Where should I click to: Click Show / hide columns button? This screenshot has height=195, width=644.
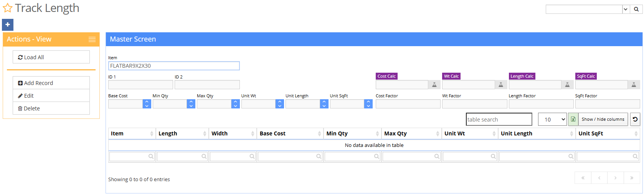[603, 119]
